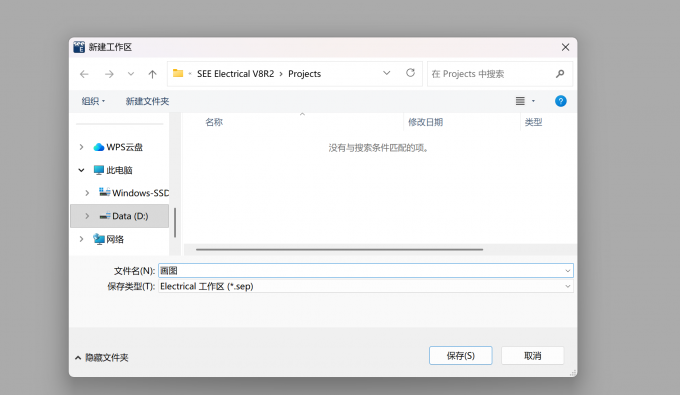680x395 pixels.
Task: Open the 组织 menu
Action: (93, 101)
